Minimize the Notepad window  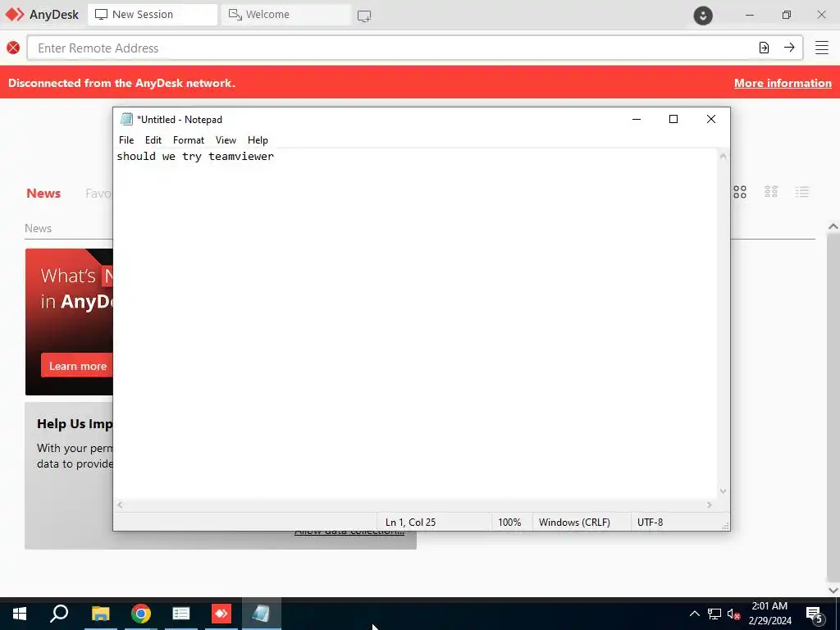[x=637, y=119]
